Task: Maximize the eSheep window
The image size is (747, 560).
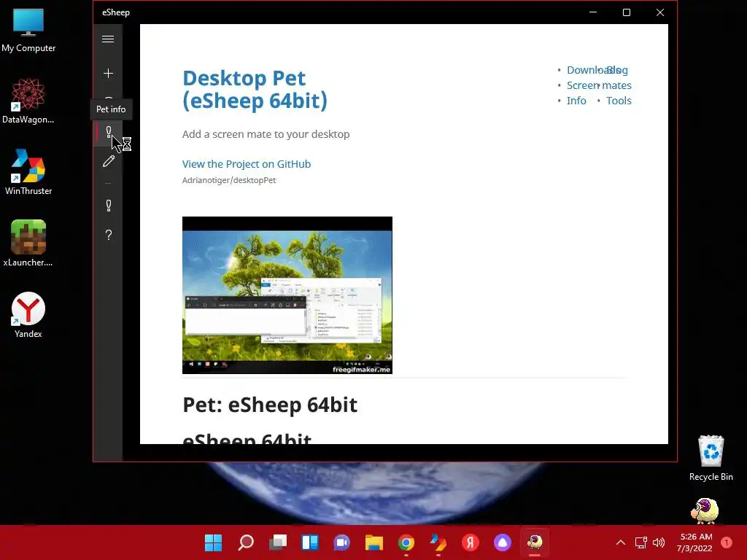Action: [x=627, y=12]
